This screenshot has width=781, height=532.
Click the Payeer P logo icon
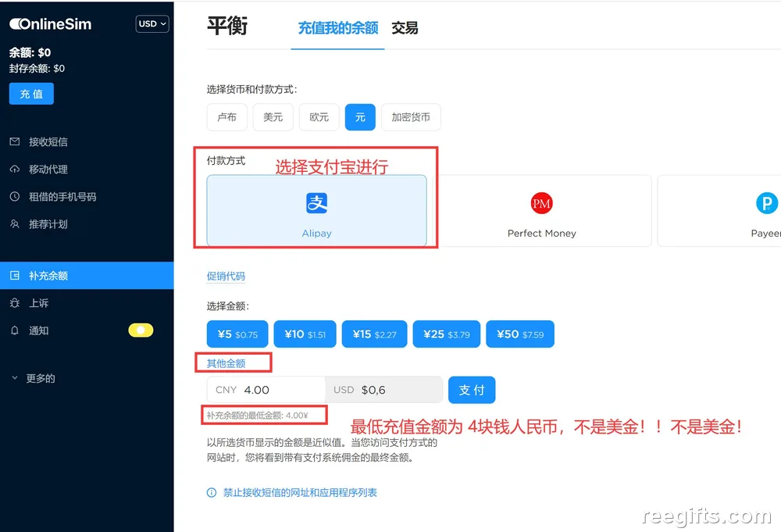767,203
